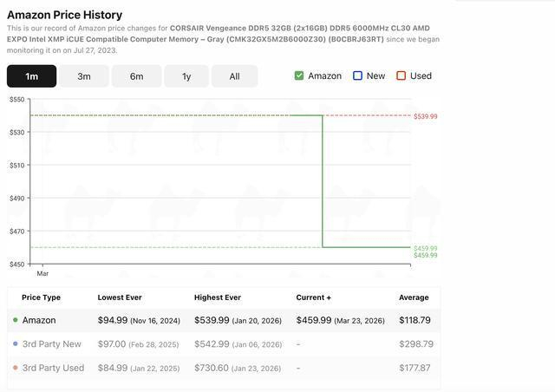The image size is (555, 392).
Task: Select the 1m time range tab
Action: click(x=31, y=76)
